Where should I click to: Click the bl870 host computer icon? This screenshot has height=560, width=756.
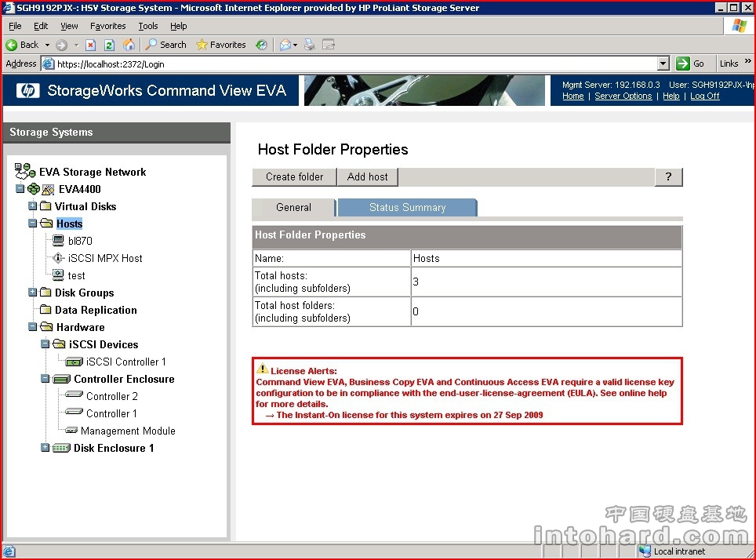tap(58, 240)
